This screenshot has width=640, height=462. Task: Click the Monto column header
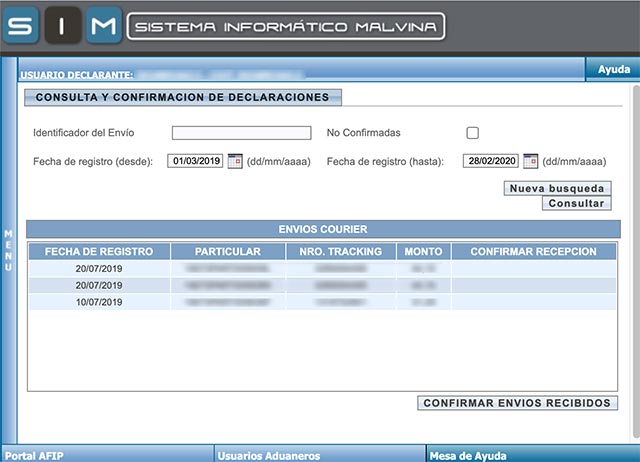(423, 251)
